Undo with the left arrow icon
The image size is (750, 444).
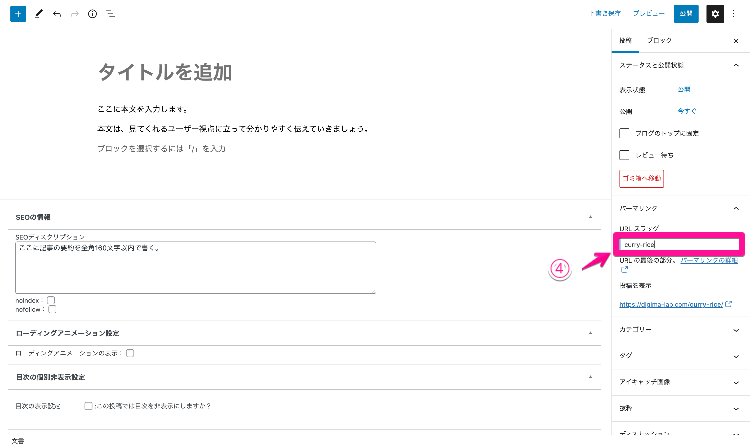57,14
